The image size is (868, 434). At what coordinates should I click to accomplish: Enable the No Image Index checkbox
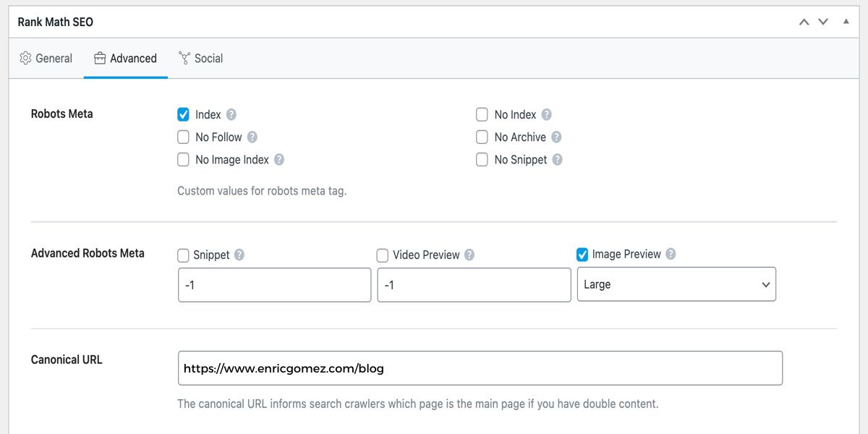click(x=184, y=159)
